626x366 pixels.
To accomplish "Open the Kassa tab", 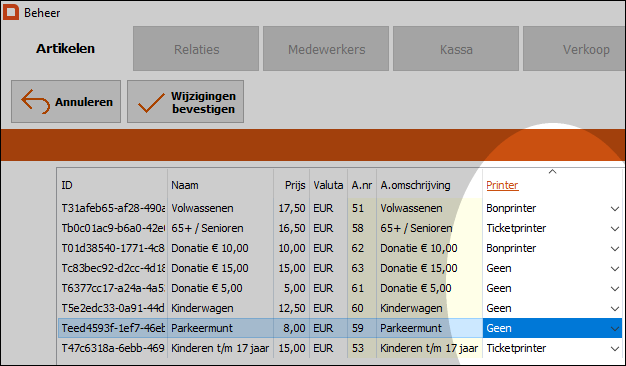I will (456, 49).
